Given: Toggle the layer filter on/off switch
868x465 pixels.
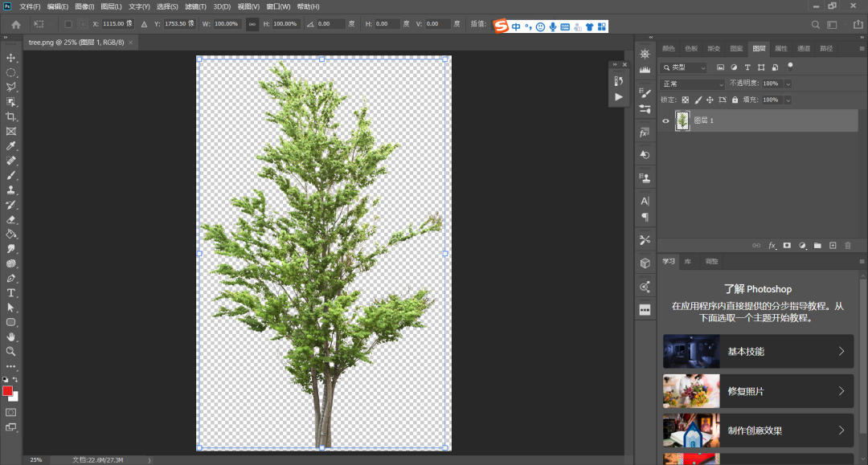Looking at the screenshot, I should (790, 67).
